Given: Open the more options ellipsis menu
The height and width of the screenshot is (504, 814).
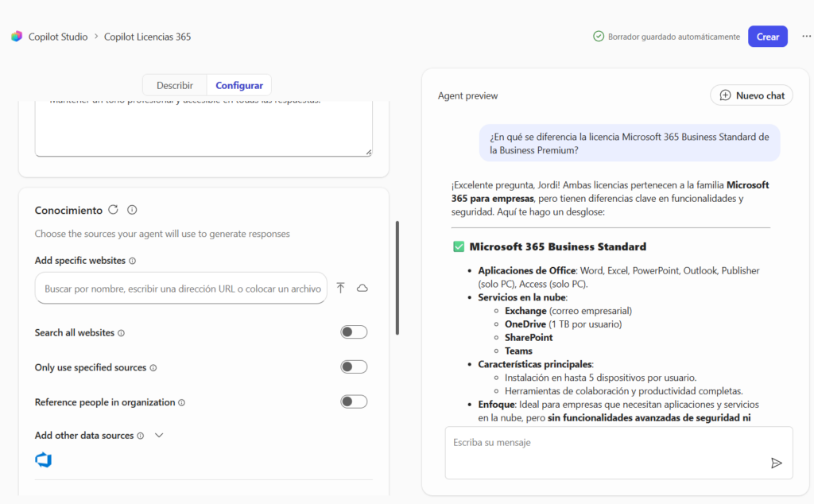Looking at the screenshot, I should 806,37.
